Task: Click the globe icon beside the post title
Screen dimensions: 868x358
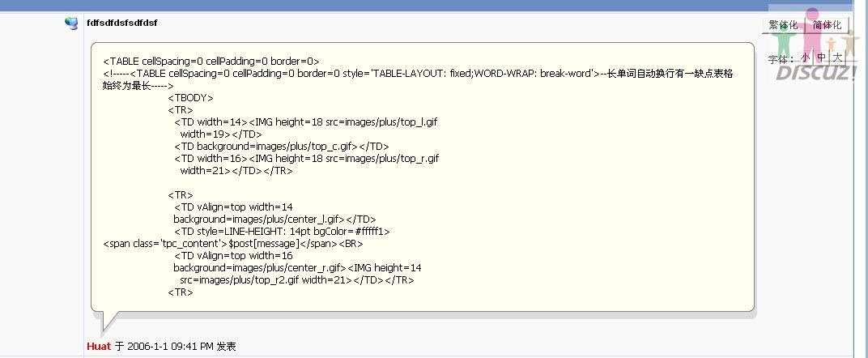Action: pyautogui.click(x=71, y=23)
